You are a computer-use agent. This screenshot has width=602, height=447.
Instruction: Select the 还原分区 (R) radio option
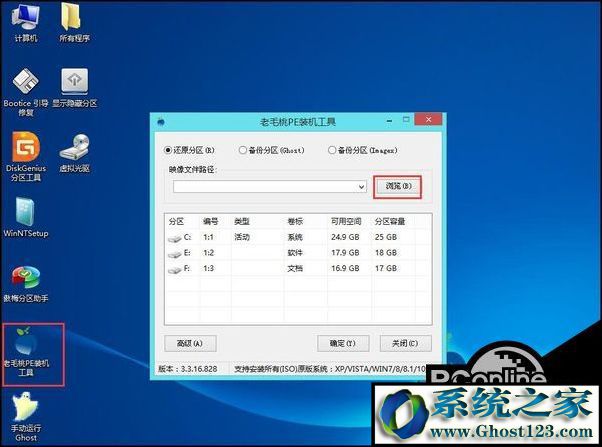point(189,150)
